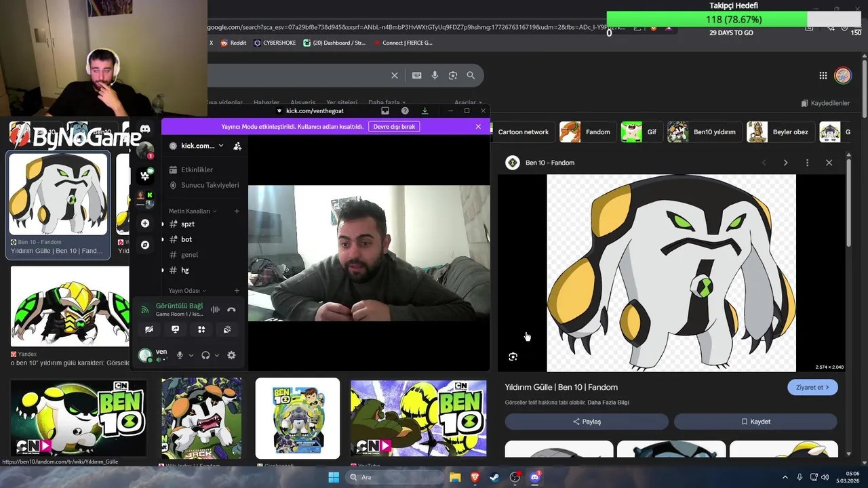Click the Google search magnifier icon
868x488 pixels.
point(471,75)
